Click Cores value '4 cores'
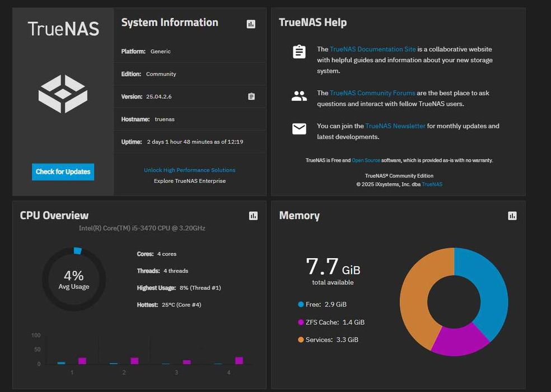The image size is (551, 392). click(167, 254)
